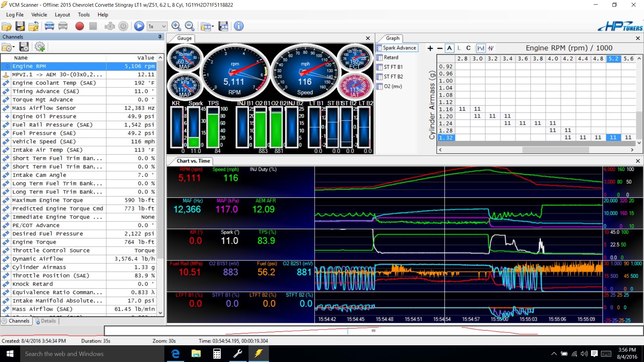Open the Tools menu
The image size is (644, 362).
84,15
